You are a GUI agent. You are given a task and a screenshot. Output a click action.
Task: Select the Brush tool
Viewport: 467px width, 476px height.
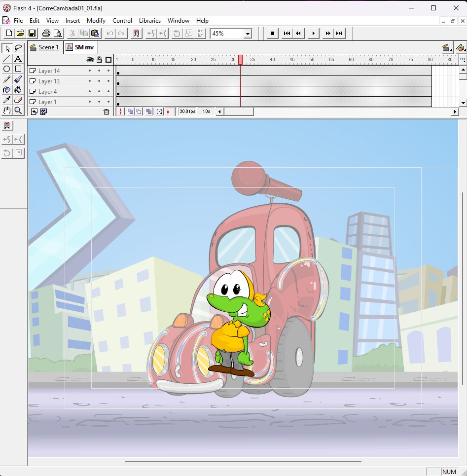click(18, 79)
